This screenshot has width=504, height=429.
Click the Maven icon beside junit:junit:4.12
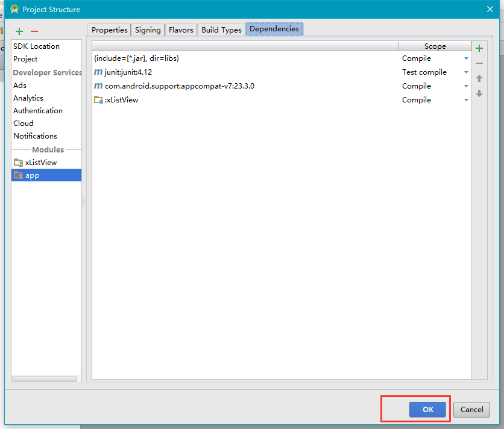tap(98, 72)
